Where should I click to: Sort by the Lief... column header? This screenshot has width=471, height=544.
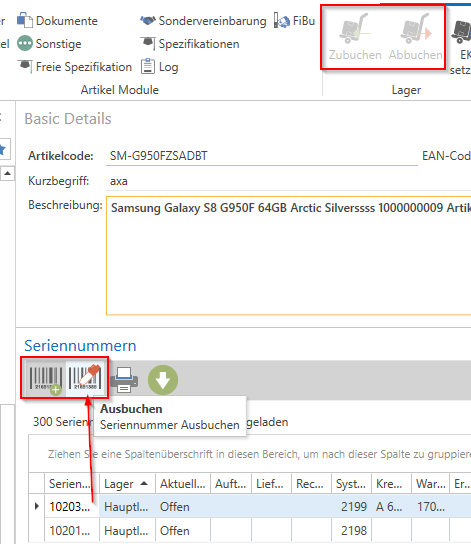pos(271,484)
